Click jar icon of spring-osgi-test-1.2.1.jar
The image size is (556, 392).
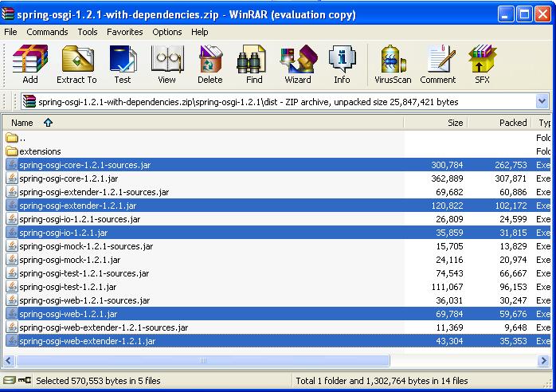(12, 286)
